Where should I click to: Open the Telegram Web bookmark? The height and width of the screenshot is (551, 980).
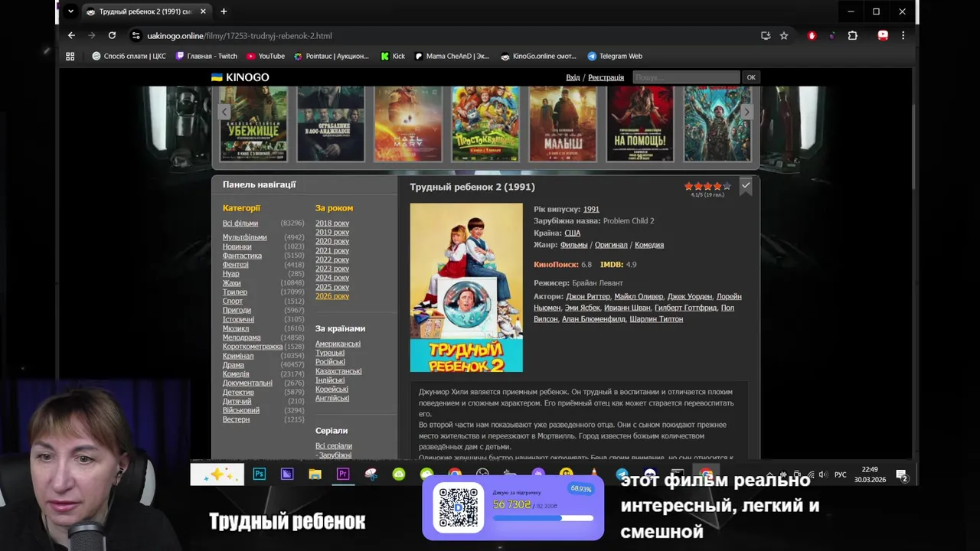(615, 56)
